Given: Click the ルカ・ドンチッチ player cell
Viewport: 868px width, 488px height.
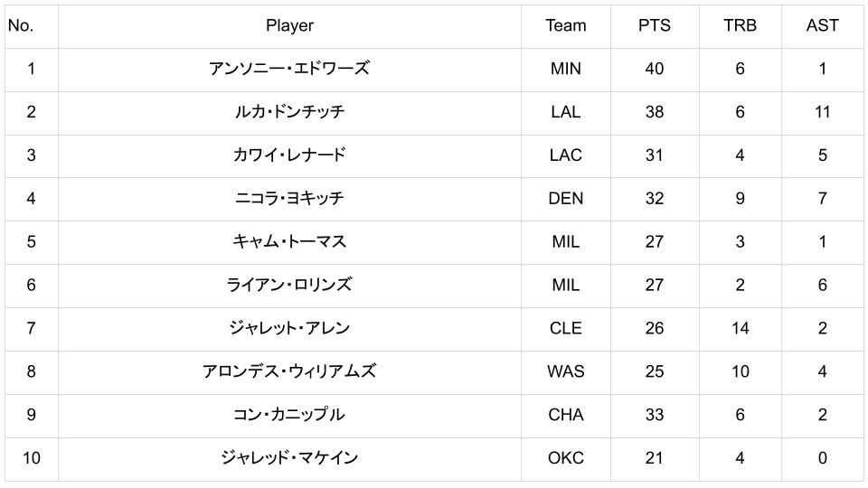Looking at the screenshot, I should coord(289,112).
